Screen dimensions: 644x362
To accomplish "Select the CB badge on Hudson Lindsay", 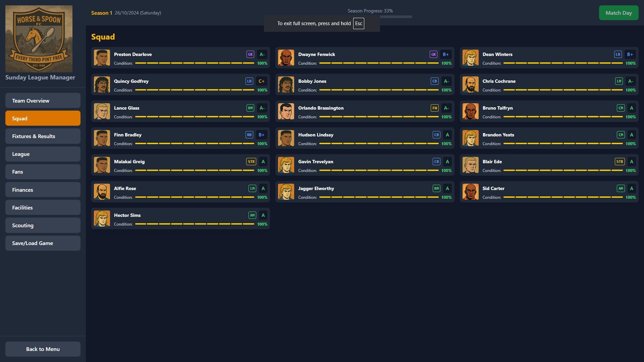I will tap(436, 135).
